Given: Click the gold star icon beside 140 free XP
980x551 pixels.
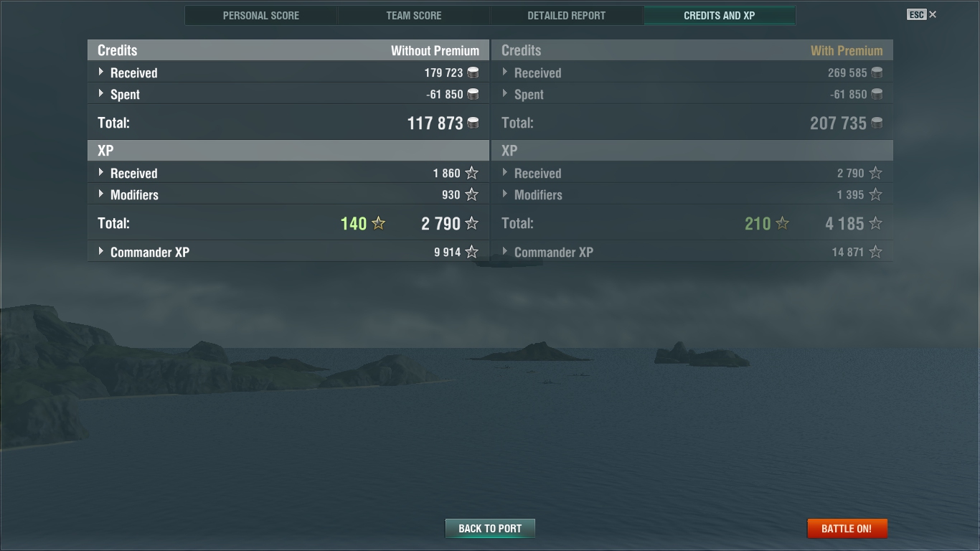Looking at the screenshot, I should pyautogui.click(x=379, y=223).
